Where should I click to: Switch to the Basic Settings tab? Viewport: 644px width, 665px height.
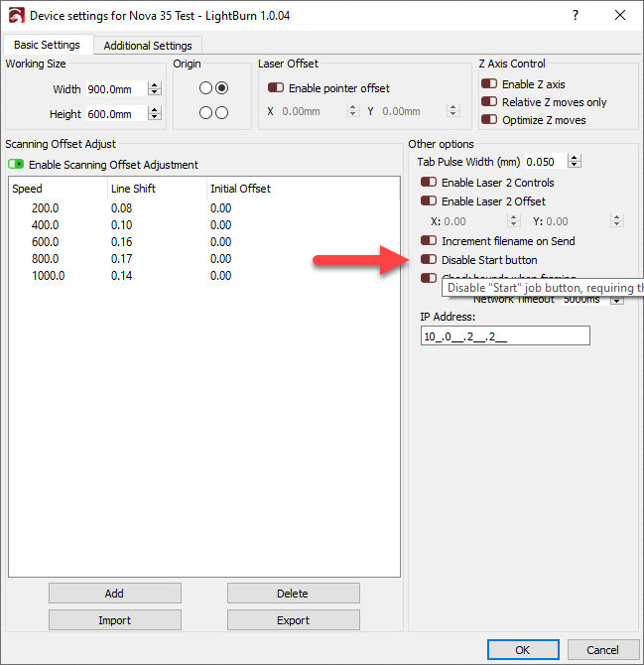[47, 45]
